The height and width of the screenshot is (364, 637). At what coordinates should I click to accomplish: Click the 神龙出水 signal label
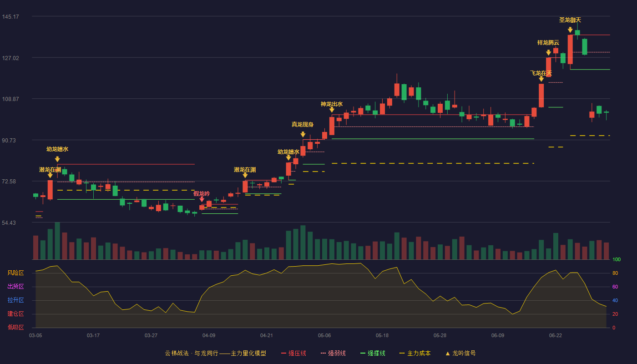point(332,104)
